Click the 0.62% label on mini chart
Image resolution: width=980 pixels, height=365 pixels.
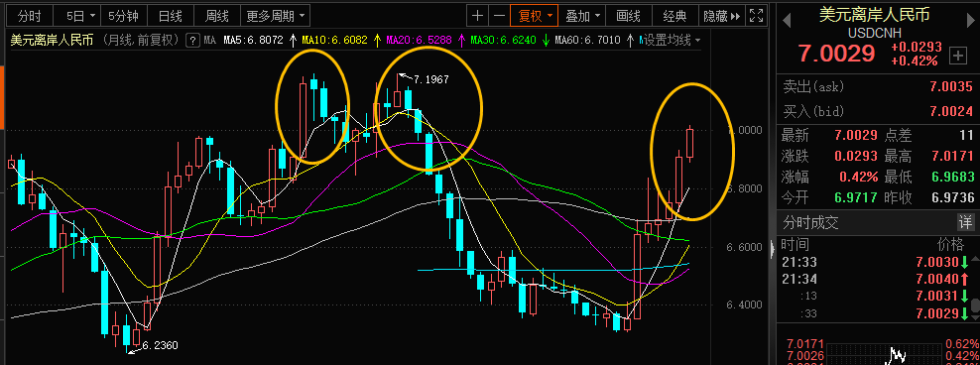(x=962, y=344)
